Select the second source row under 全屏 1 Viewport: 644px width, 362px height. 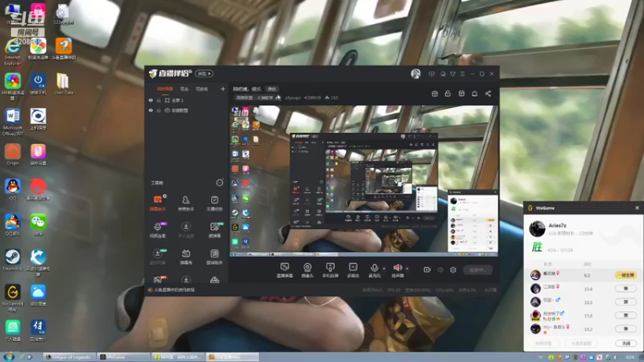187,110
